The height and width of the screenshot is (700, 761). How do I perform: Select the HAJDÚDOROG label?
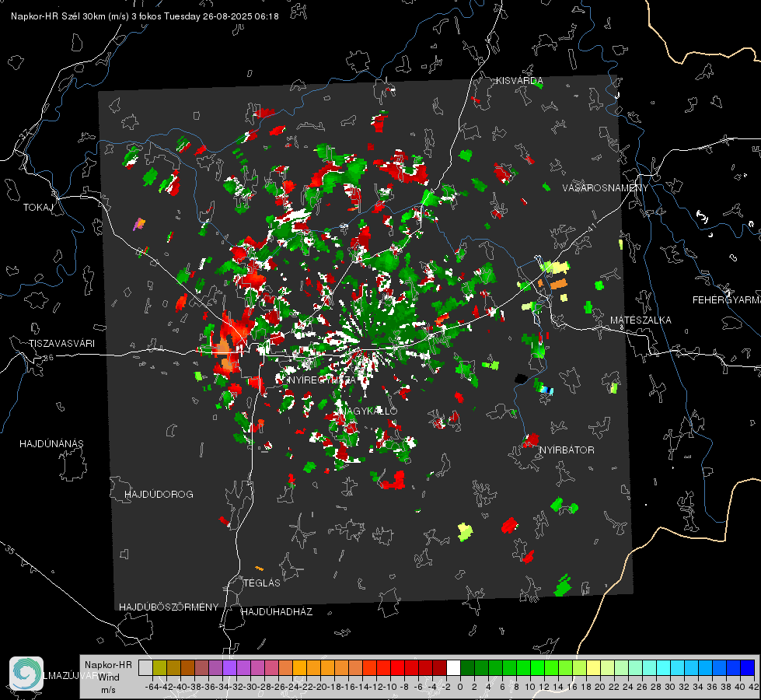[x=159, y=494]
